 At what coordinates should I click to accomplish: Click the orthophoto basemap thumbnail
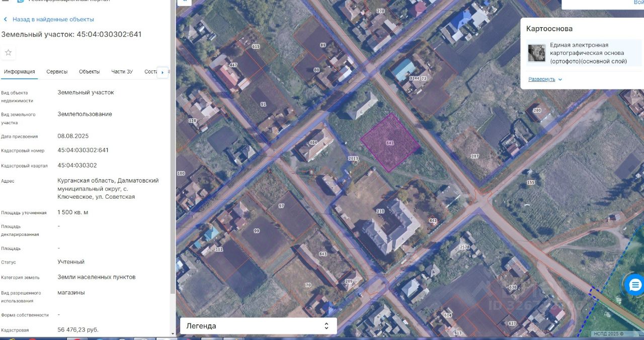coord(536,53)
